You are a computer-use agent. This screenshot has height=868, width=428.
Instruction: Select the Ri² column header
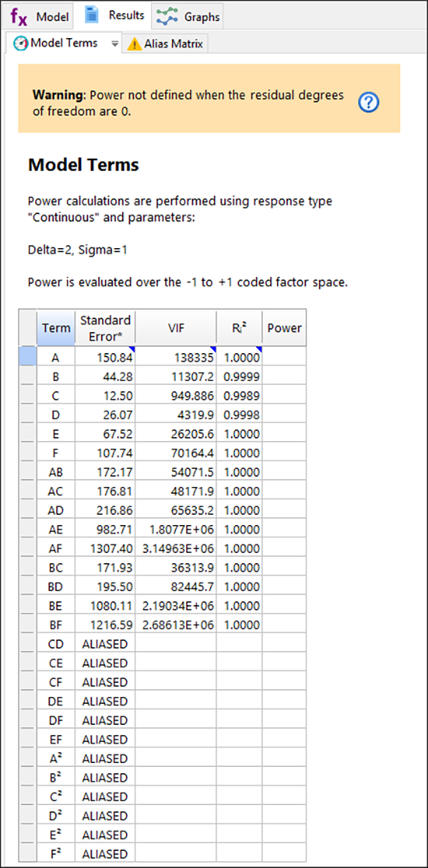(x=239, y=327)
